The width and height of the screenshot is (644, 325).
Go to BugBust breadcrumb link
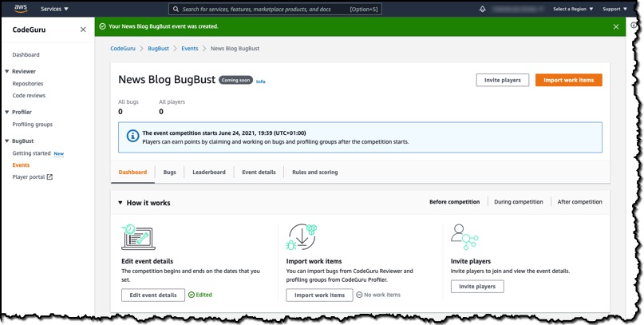tap(159, 49)
